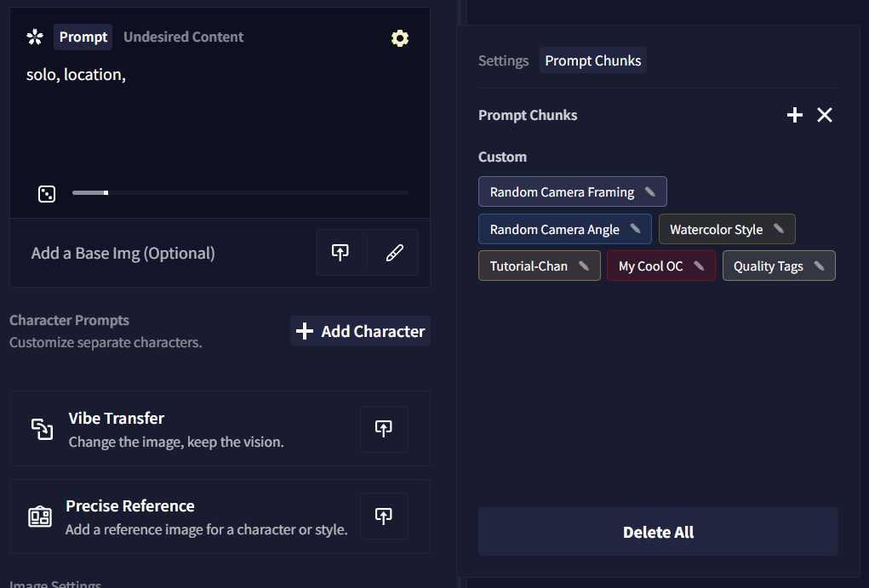The width and height of the screenshot is (869, 588).
Task: Click the plus icon to add prompt chunk
Action: 794,115
